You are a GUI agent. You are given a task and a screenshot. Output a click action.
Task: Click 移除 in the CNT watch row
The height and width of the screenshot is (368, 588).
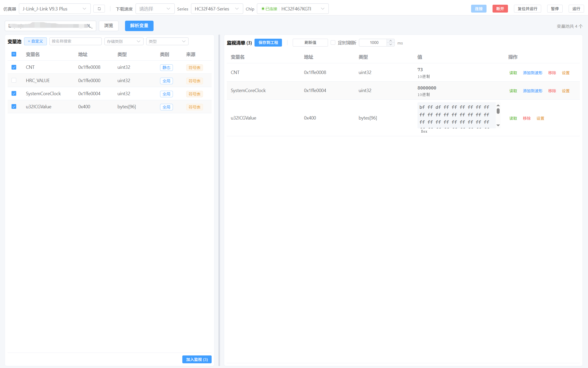552,73
